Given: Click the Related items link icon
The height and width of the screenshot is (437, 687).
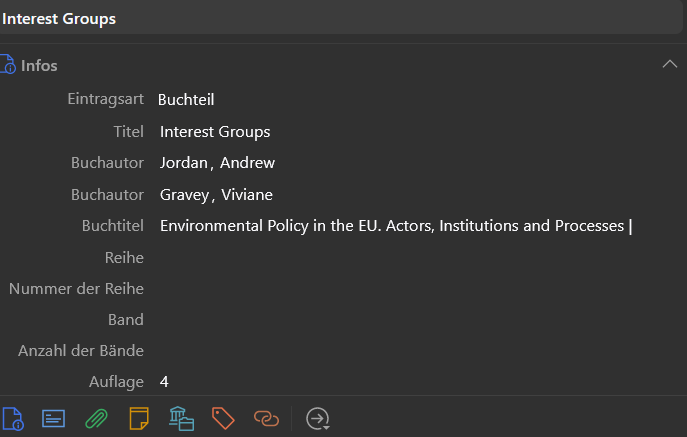Looking at the screenshot, I should (x=266, y=418).
